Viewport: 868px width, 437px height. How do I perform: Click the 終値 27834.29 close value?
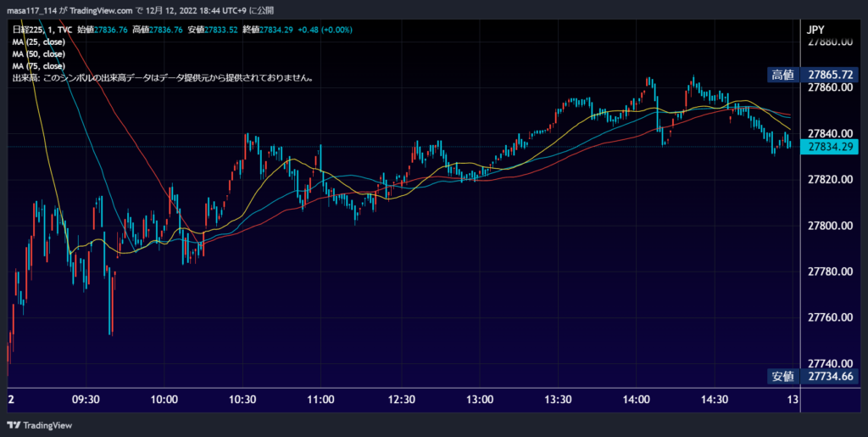point(267,30)
